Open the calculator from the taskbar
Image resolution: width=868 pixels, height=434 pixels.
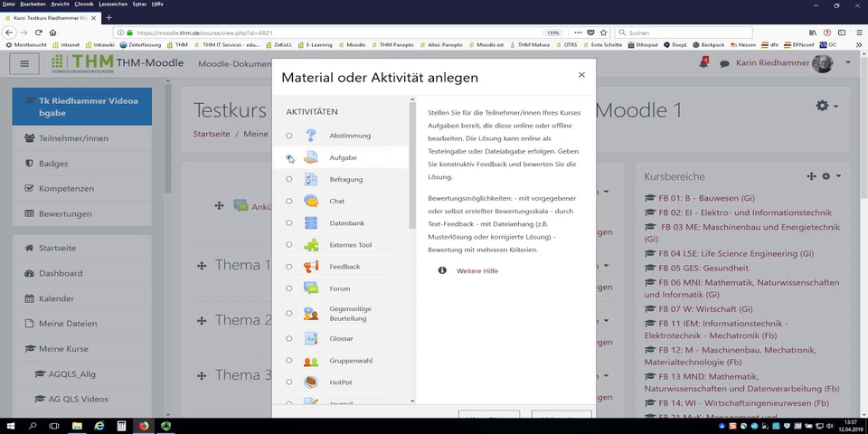[x=121, y=426]
